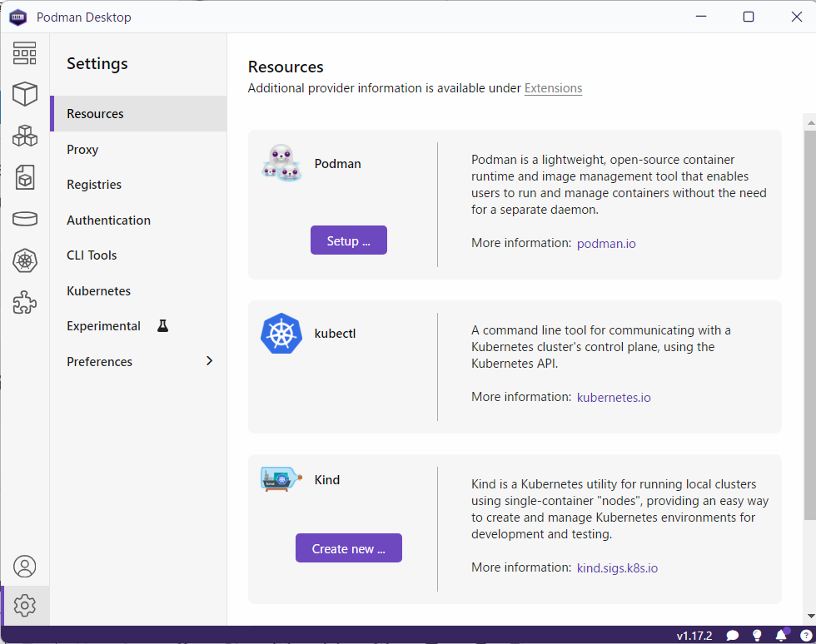Click the Resources page vertical scrollbar
816x644 pixels.
tap(809, 333)
